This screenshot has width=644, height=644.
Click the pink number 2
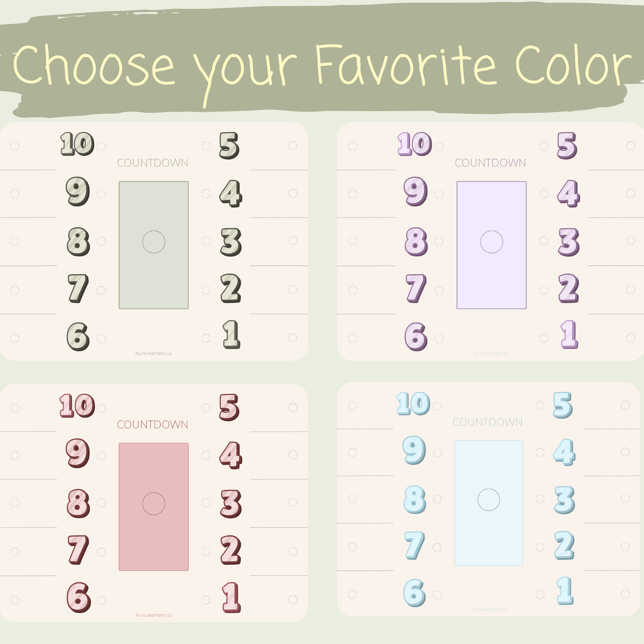(231, 551)
